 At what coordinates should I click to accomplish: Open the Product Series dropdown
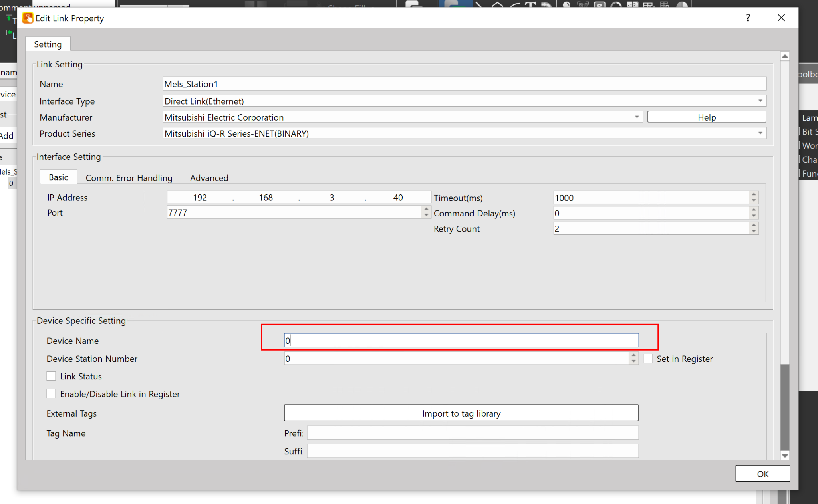[760, 133]
